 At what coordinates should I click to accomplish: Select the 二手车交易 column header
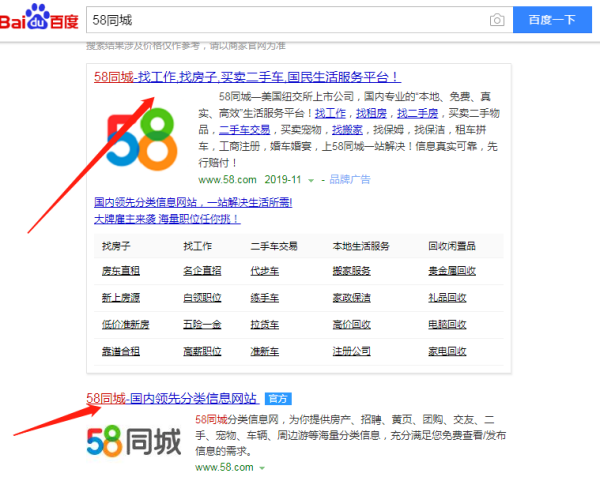(x=274, y=246)
